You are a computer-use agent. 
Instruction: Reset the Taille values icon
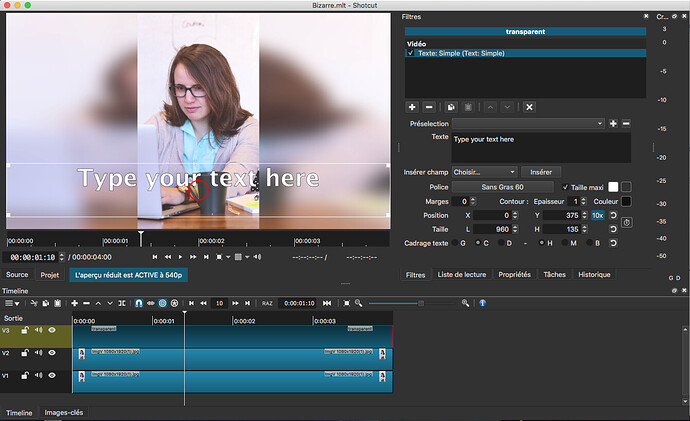tap(613, 229)
